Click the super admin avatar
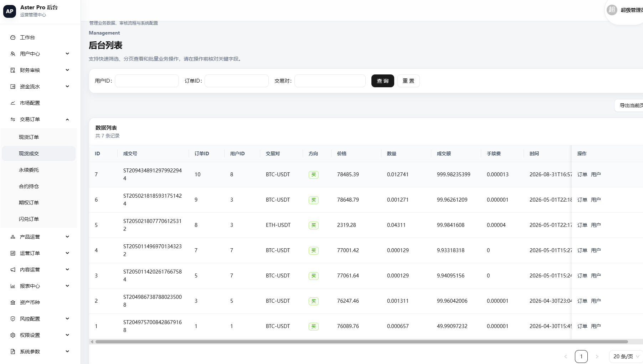The image size is (643, 364). tap(612, 10)
